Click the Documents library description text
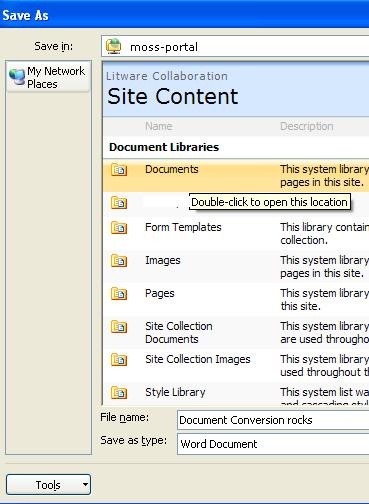Image resolution: width=369 pixels, height=504 pixels. click(324, 176)
